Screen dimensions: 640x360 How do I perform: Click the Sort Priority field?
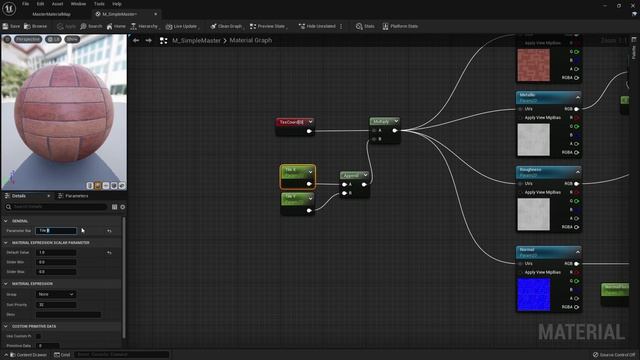[x=56, y=305]
